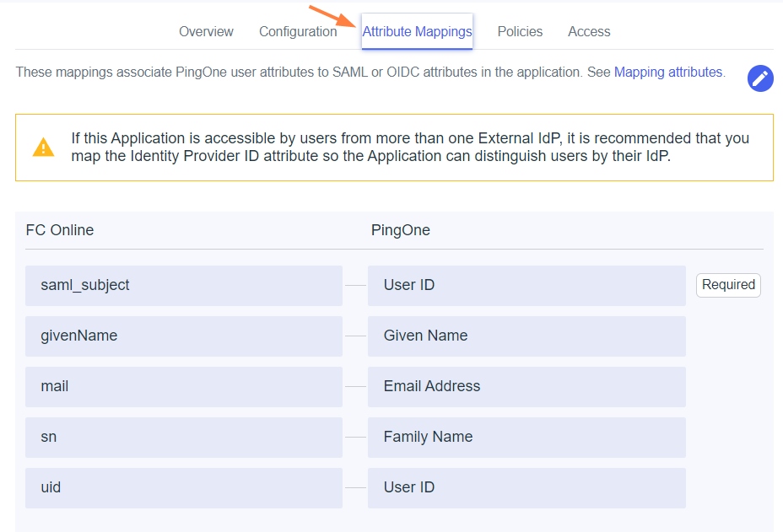Select the sn attribute field
Viewport: 783px width, 532px height.
point(184,438)
